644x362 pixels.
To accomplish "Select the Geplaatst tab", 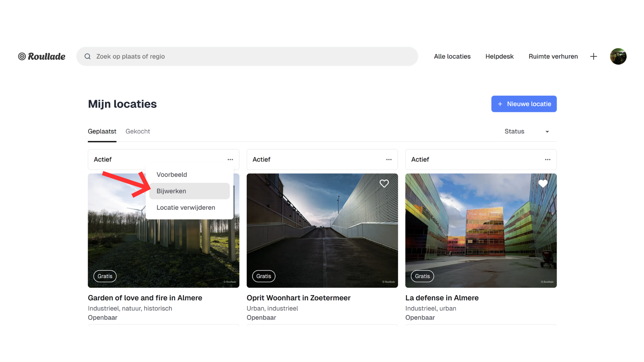I will (102, 131).
